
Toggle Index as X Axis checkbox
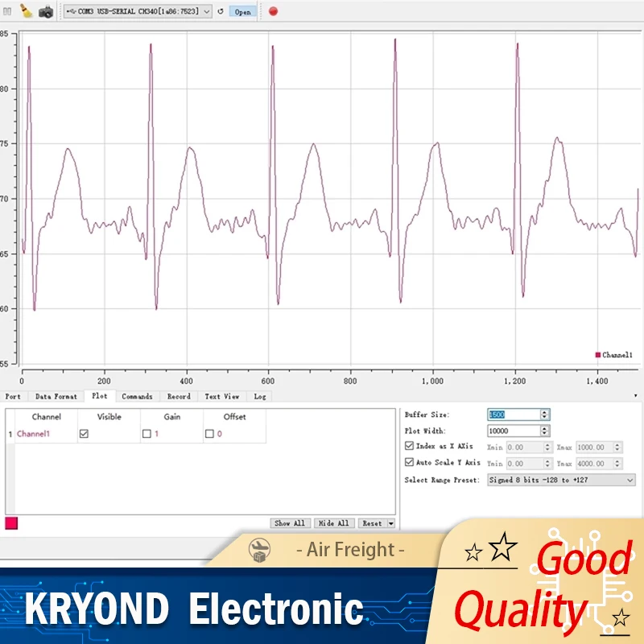[409, 446]
